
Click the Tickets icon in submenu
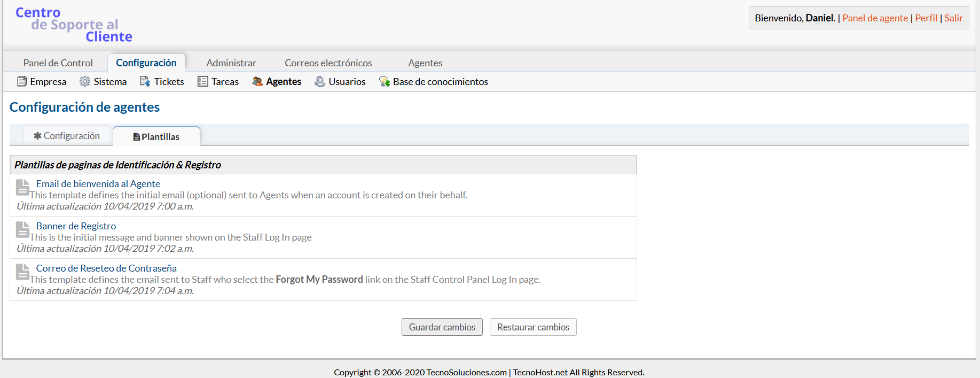(x=145, y=81)
